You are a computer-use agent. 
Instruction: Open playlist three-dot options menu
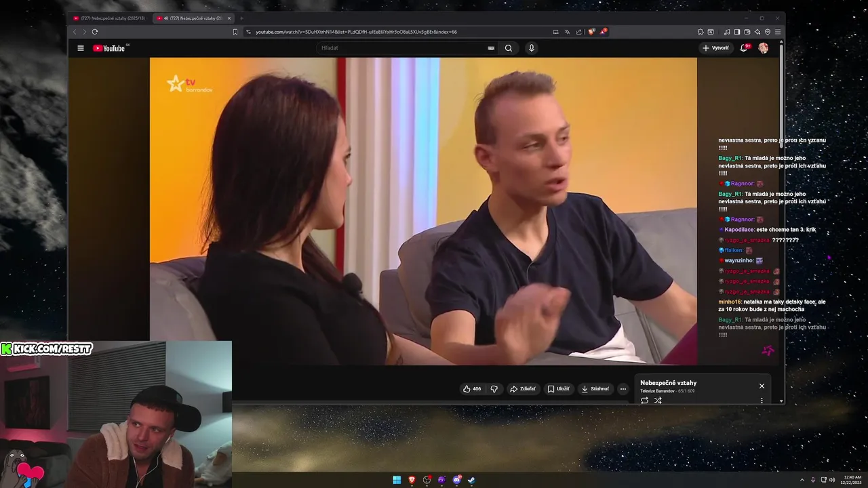762,401
